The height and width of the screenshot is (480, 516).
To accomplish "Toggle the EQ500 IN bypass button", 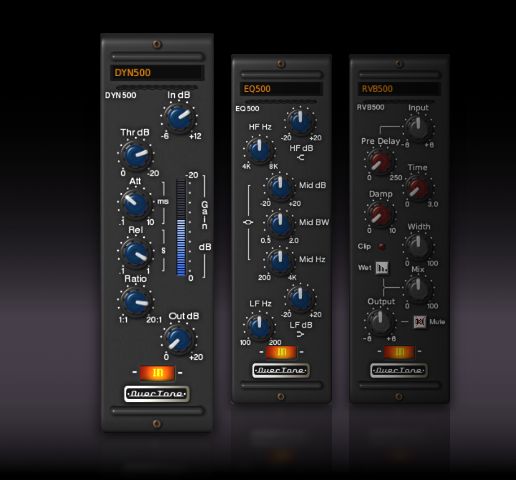I will point(281,352).
